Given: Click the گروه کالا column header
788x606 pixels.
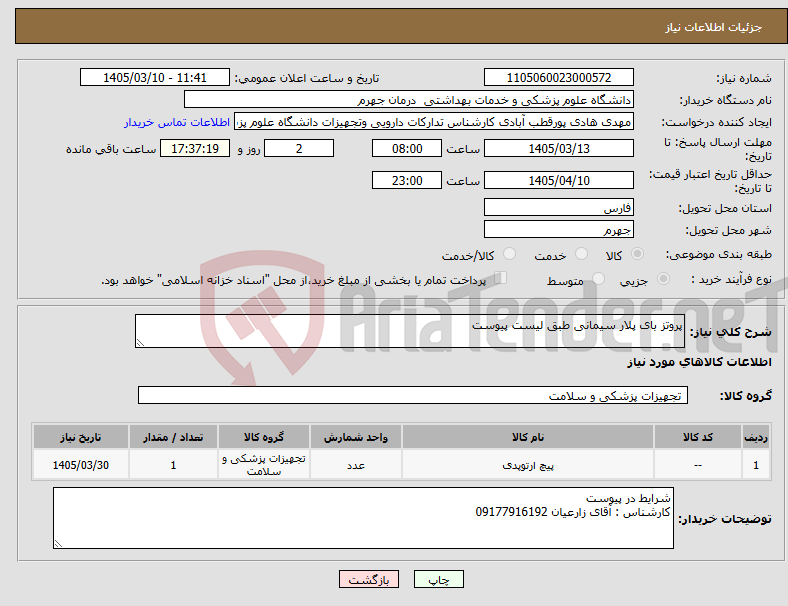Looking at the screenshot, I should coord(264,437).
